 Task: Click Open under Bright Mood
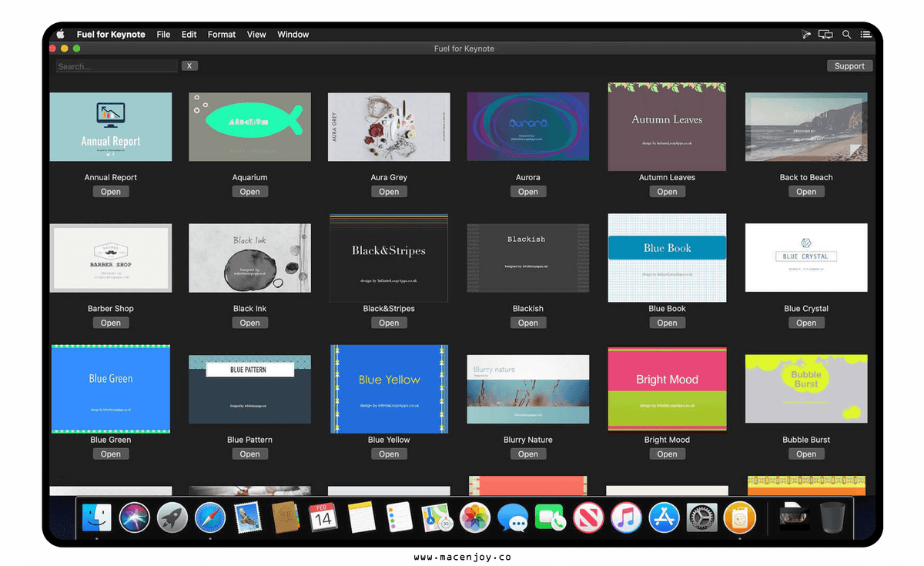tap(668, 454)
